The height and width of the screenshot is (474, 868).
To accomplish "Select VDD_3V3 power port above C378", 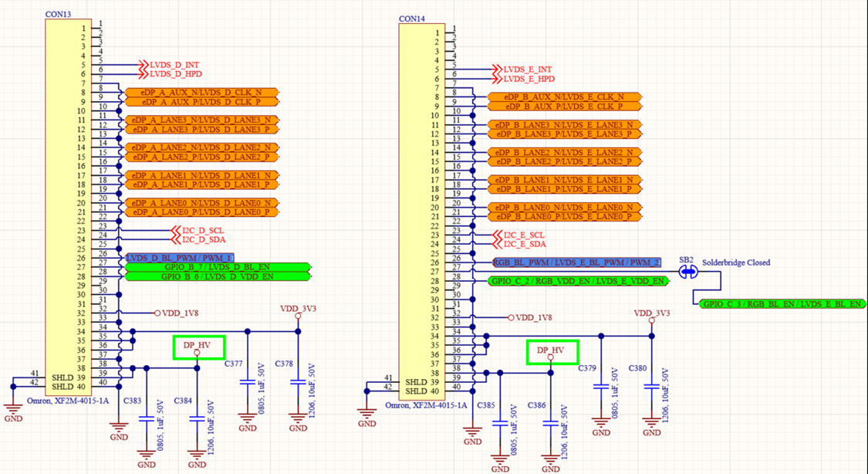I will 298,312.
